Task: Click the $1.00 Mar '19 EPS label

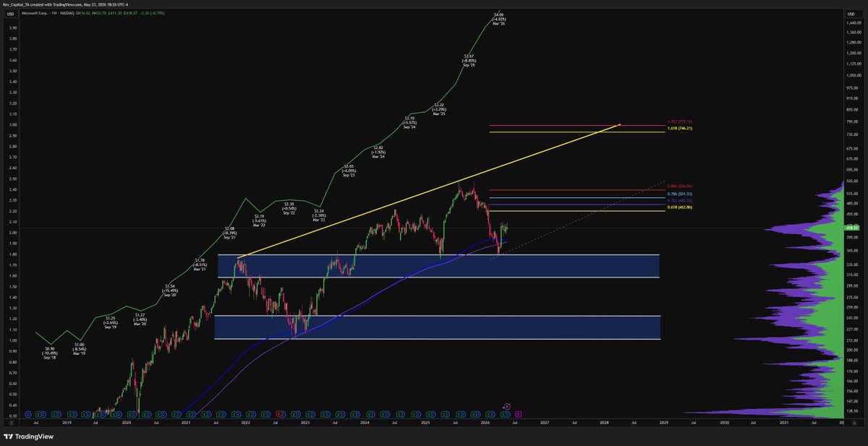Action: 80,349
